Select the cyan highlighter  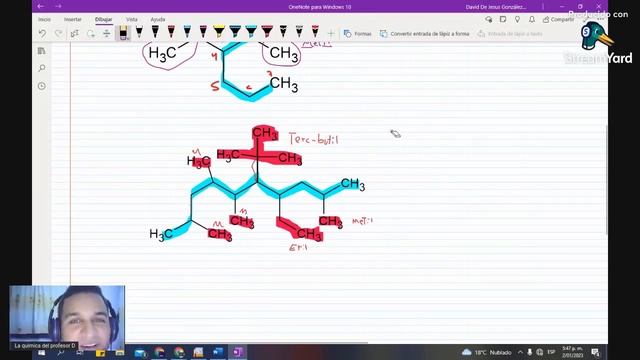click(251, 32)
